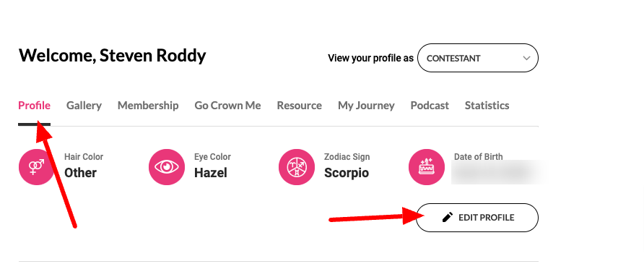Click the pink zodiac wheel icon
Image resolution: width=644 pixels, height=264 pixels.
coord(297,167)
